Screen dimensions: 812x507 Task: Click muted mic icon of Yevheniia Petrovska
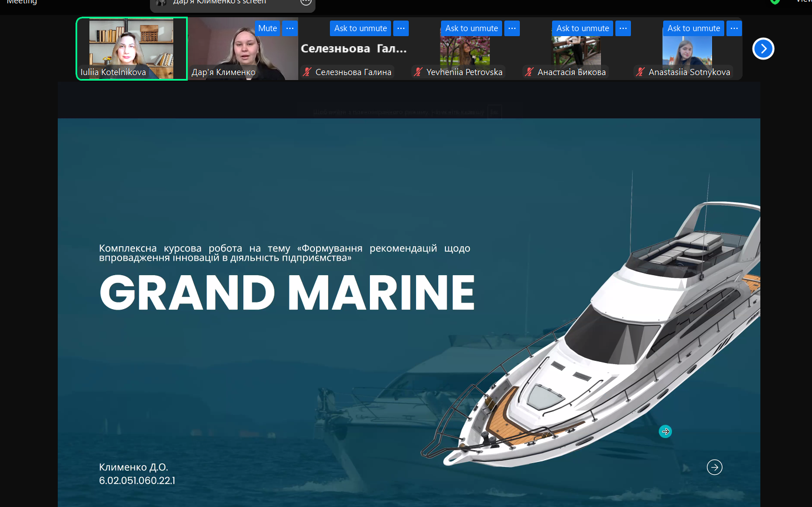coord(418,72)
